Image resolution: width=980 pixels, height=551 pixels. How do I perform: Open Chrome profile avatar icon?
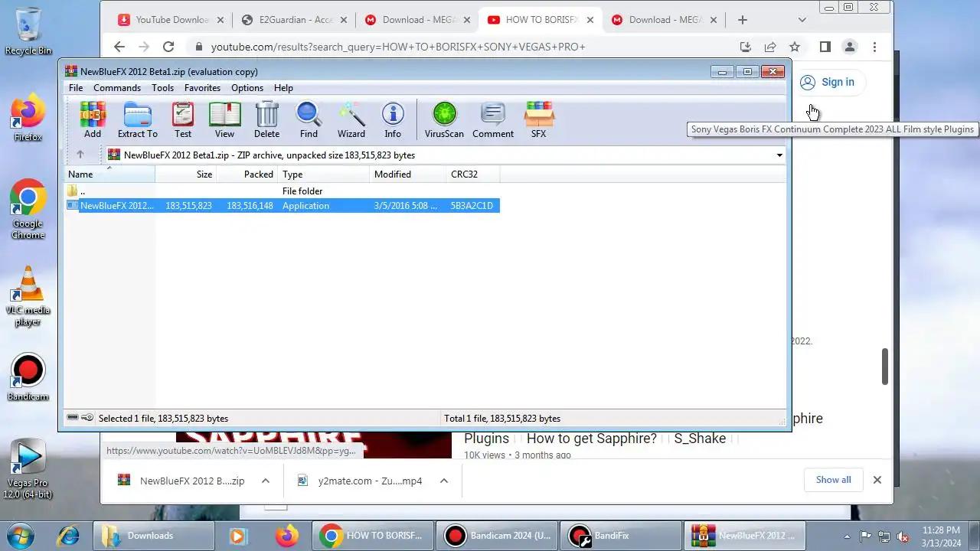(850, 47)
